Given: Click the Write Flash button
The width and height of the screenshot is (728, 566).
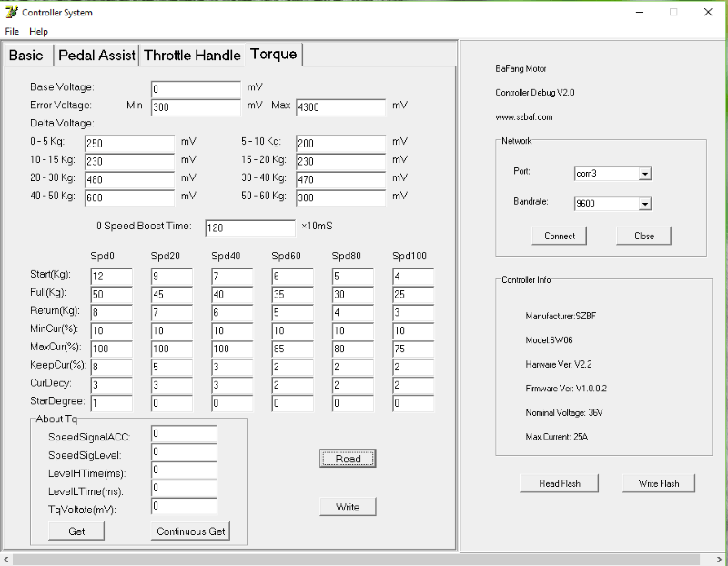Looking at the screenshot, I should point(658,483).
